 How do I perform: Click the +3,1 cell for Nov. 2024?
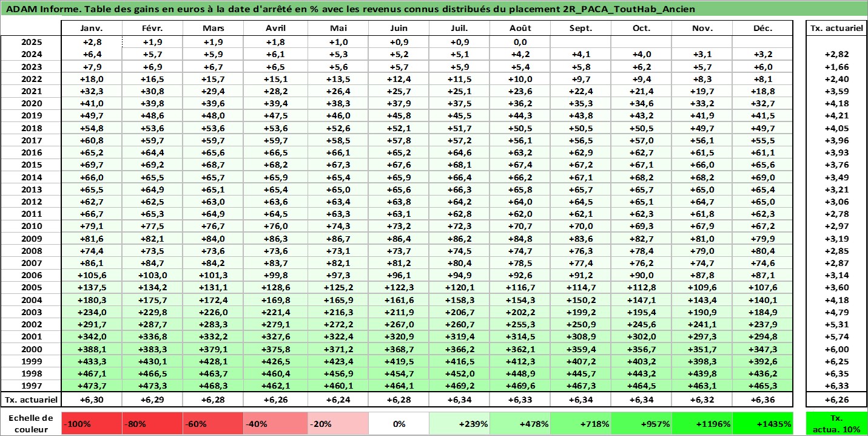coord(702,55)
